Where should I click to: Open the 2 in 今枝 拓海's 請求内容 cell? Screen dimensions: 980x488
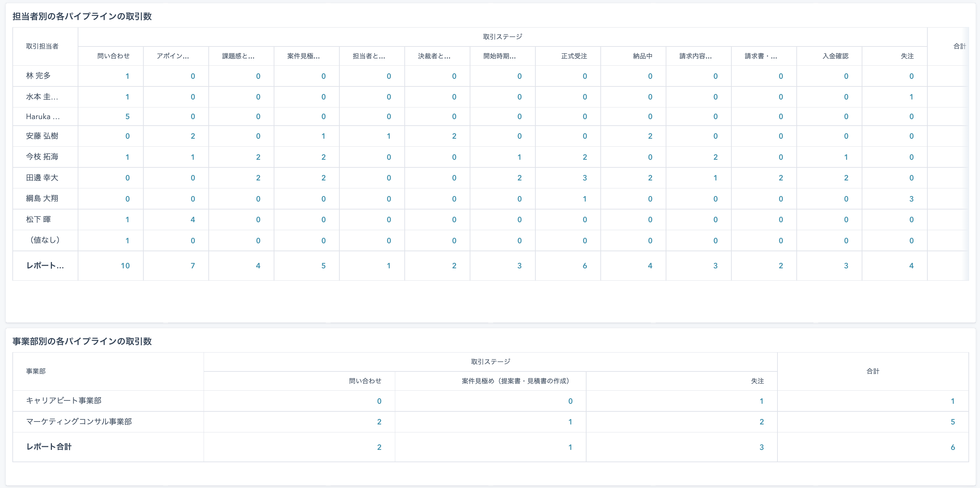pyautogui.click(x=716, y=157)
